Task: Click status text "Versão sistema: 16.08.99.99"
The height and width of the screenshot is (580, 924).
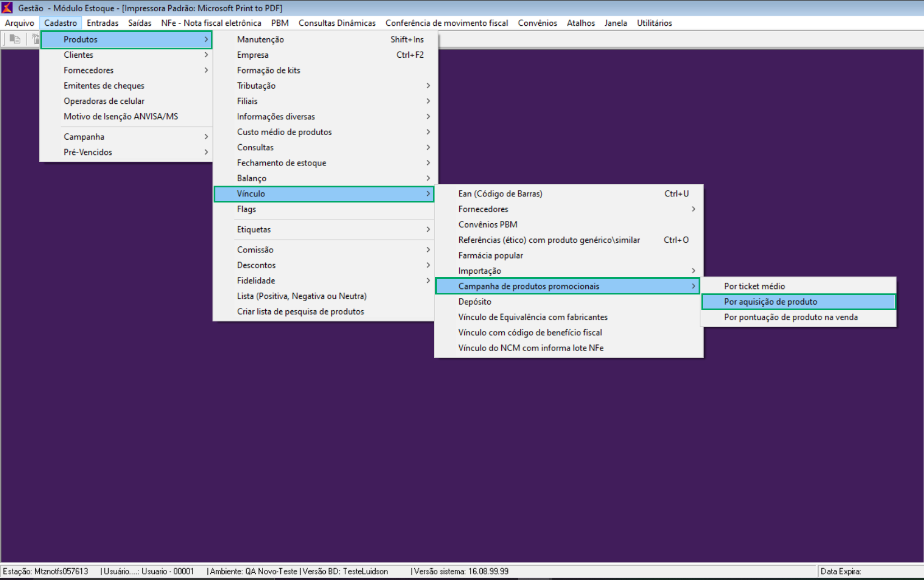Action: 461,572
